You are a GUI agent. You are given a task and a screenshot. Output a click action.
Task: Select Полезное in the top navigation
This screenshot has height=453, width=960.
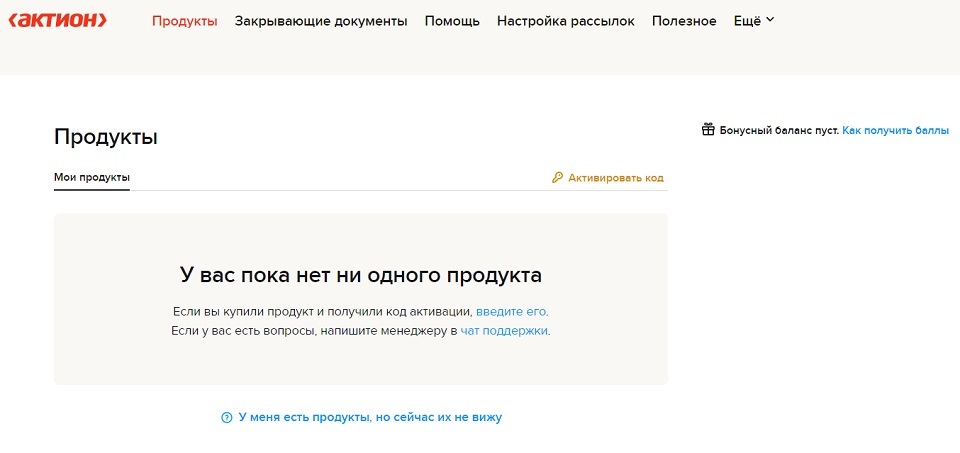pos(684,21)
